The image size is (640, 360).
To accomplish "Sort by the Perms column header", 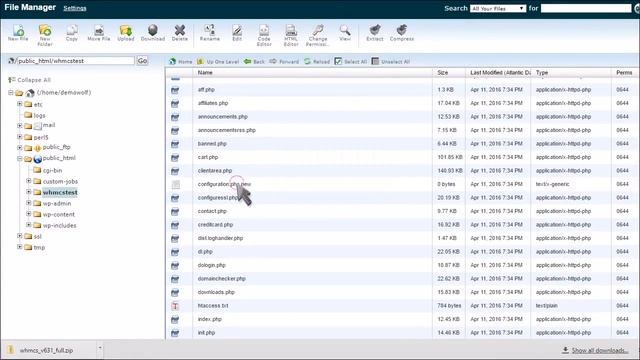I will tap(624, 73).
